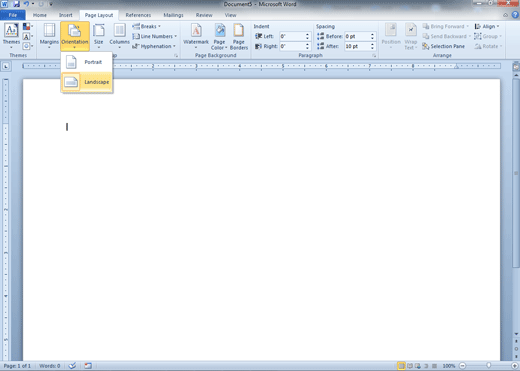Click the proofing check status icon

coord(72,366)
